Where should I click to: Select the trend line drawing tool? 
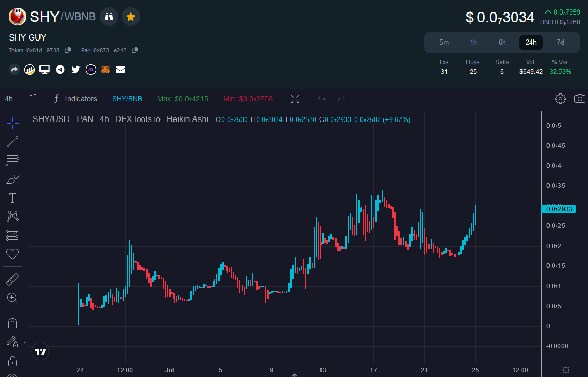(x=12, y=142)
